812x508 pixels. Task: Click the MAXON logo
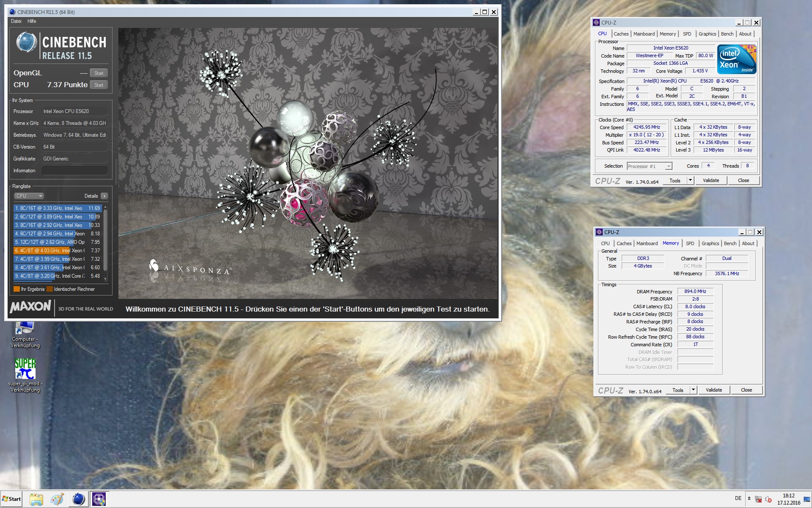click(30, 306)
